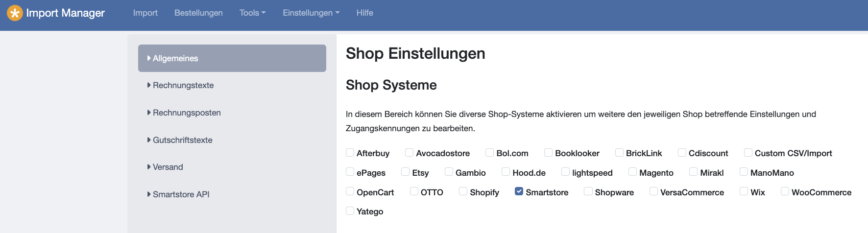Open the Tools dropdown menu
Screen dimensions: 868x233
252,13
